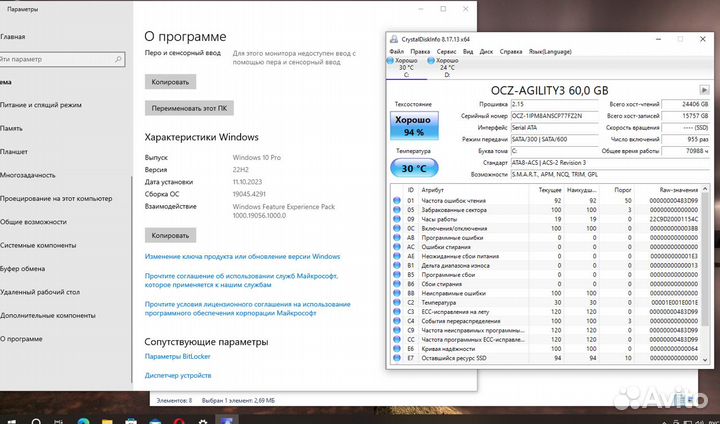720x424 pixels.
Task: Click the status orb for Сбои стирания
Action: [397, 284]
